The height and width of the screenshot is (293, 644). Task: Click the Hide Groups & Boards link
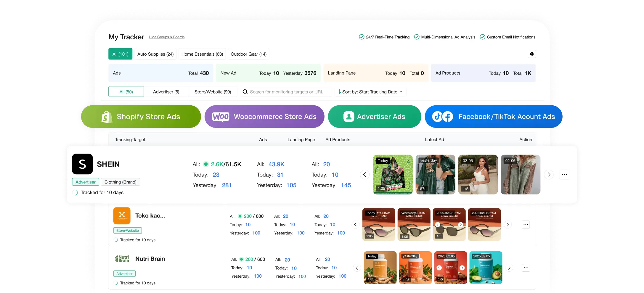(x=166, y=37)
